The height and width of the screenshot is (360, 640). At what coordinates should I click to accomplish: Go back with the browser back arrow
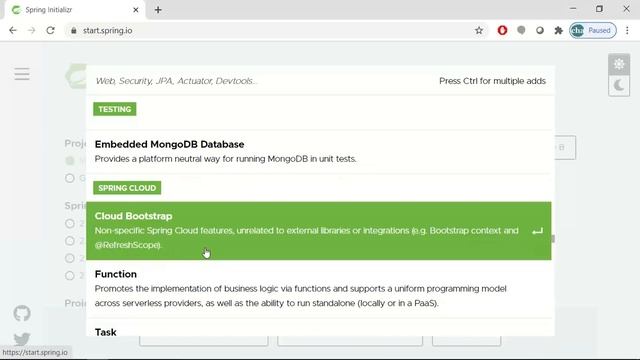tap(13, 30)
